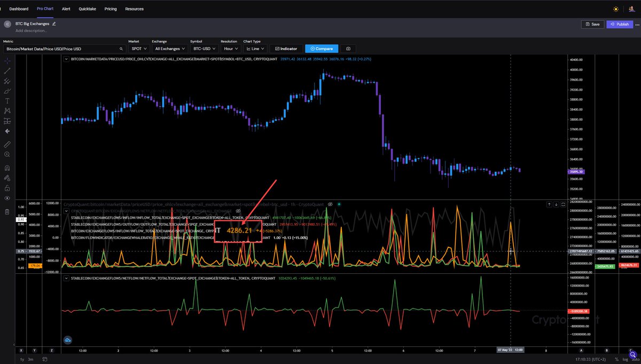641x364 pixels.
Task: Go back using the arrow beside BTC Big Exchanges
Action: click(x=7, y=24)
